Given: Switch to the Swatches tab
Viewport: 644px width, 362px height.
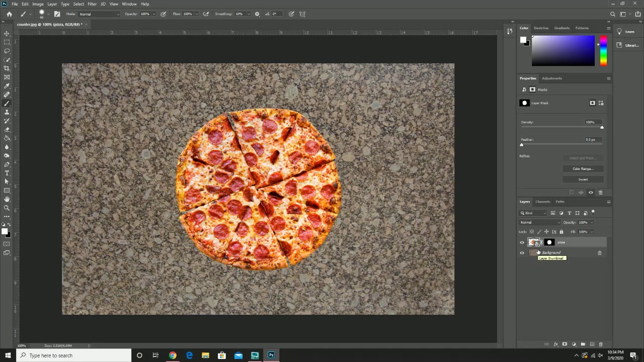Looking at the screenshot, I should 541,28.
